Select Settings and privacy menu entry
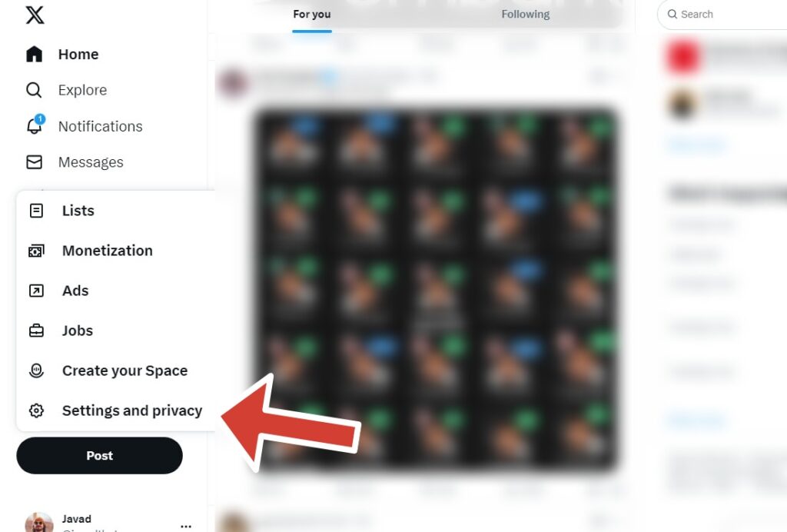 [117, 411]
